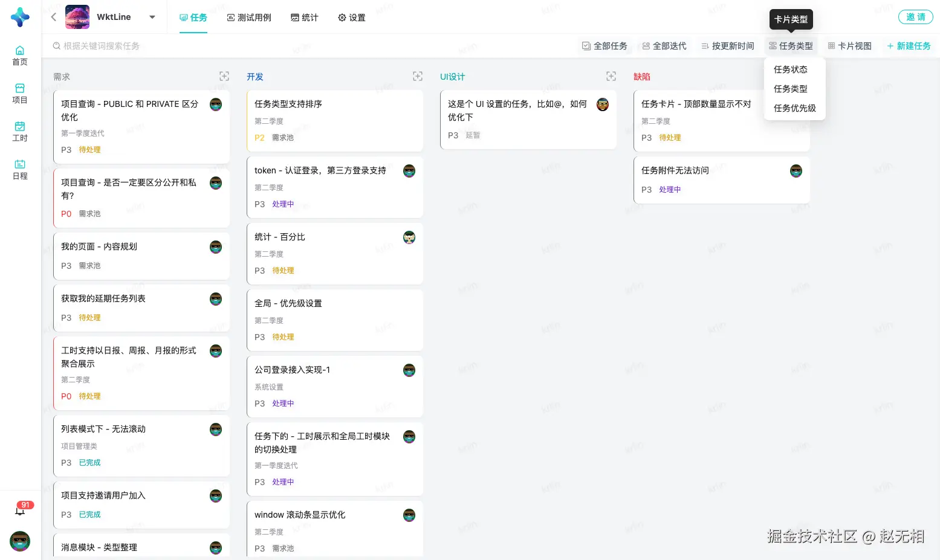Click the UI设计 column header
Viewport: 940px width, 560px height.
tap(453, 77)
